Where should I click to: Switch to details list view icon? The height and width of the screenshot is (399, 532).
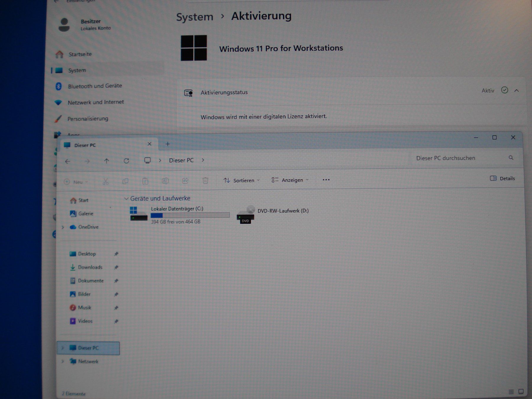(511, 392)
